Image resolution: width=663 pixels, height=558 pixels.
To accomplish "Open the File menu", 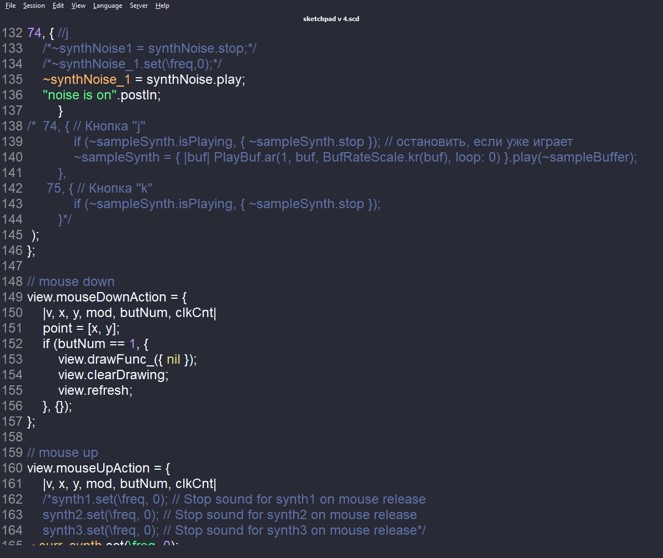I will tap(10, 5).
